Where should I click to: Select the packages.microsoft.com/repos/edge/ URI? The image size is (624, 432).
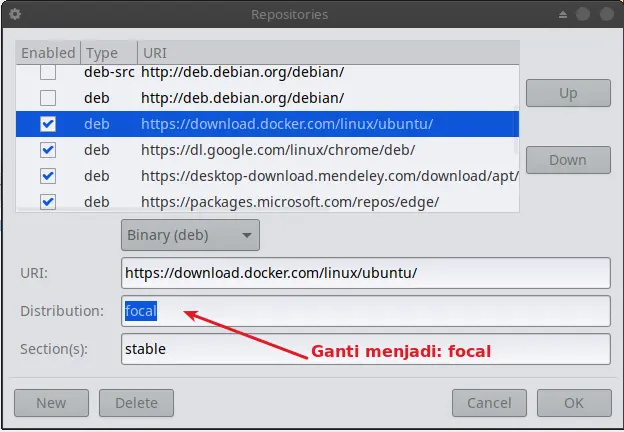pyautogui.click(x=290, y=202)
